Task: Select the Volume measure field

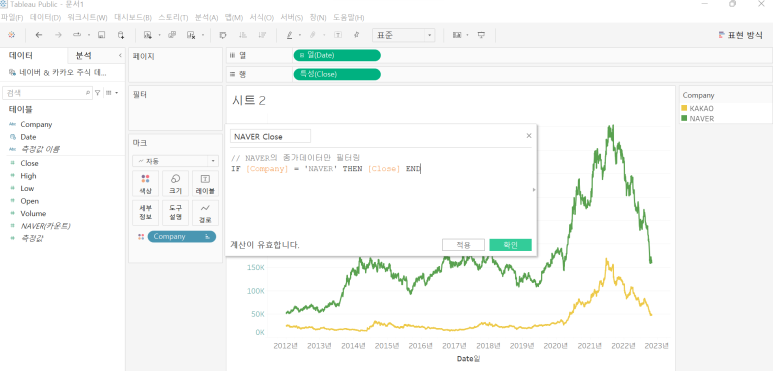Action: (33, 213)
